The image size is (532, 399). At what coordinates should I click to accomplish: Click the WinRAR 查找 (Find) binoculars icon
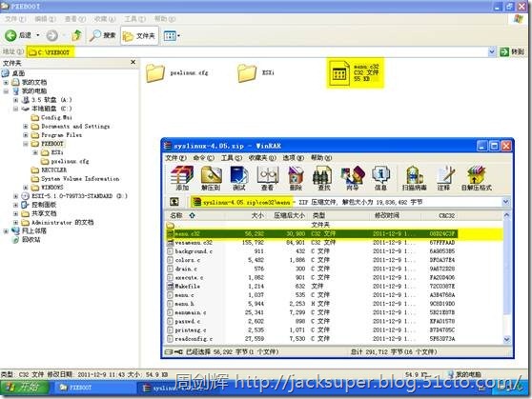coord(323,178)
